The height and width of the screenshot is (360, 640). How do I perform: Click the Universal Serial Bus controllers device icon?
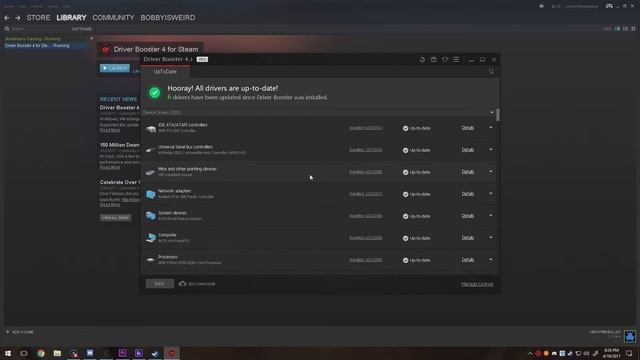(x=151, y=150)
